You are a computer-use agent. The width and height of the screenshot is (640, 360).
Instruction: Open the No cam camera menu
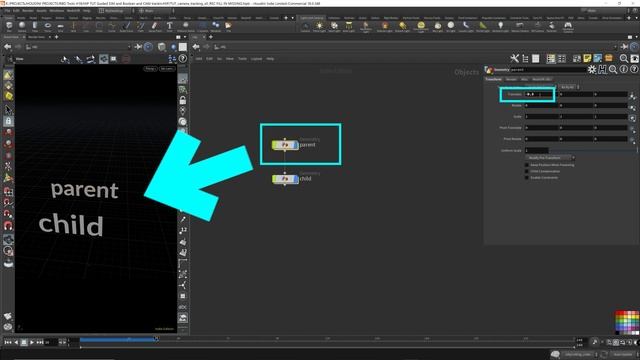point(167,69)
